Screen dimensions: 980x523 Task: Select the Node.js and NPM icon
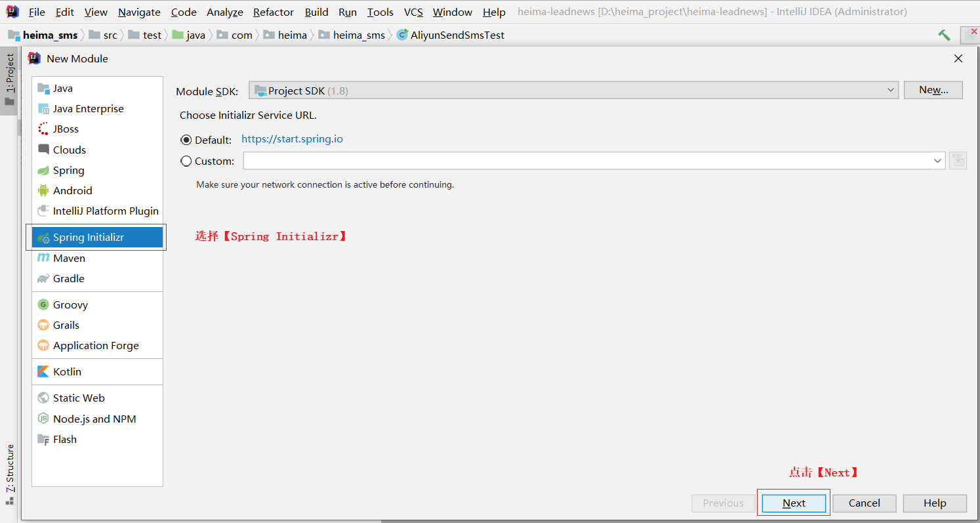(43, 419)
